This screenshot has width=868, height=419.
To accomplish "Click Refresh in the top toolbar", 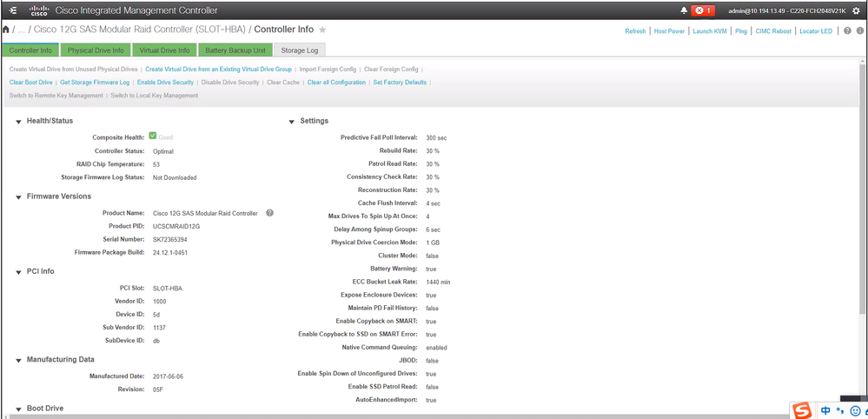I will 635,31.
